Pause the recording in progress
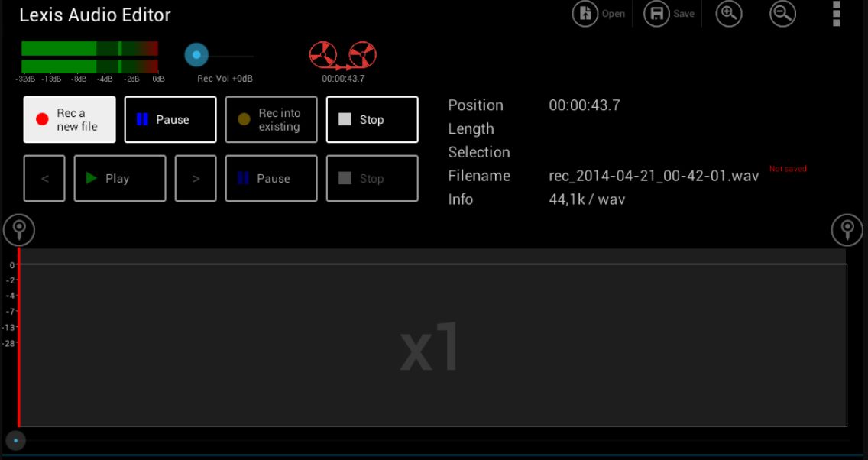This screenshot has width=868, height=460. click(x=170, y=119)
